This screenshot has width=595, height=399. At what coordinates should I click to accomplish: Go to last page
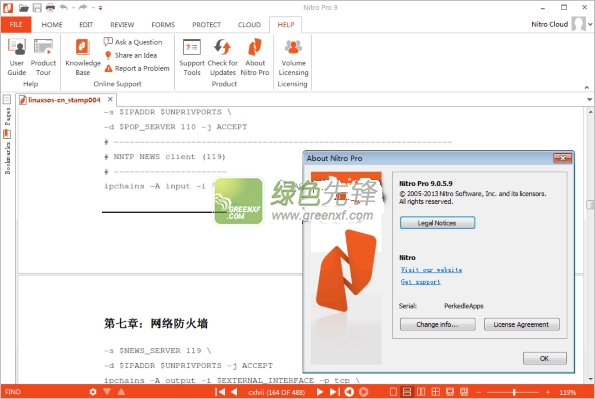(334, 392)
